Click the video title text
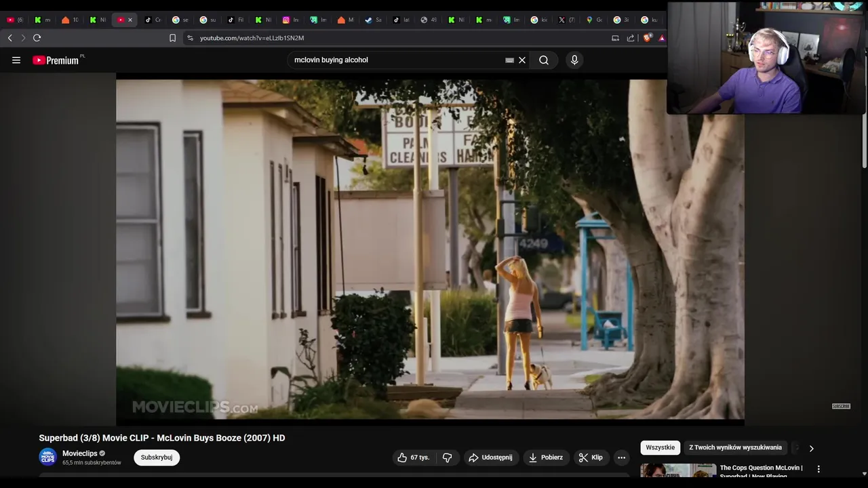The image size is (868, 488). pyautogui.click(x=162, y=438)
